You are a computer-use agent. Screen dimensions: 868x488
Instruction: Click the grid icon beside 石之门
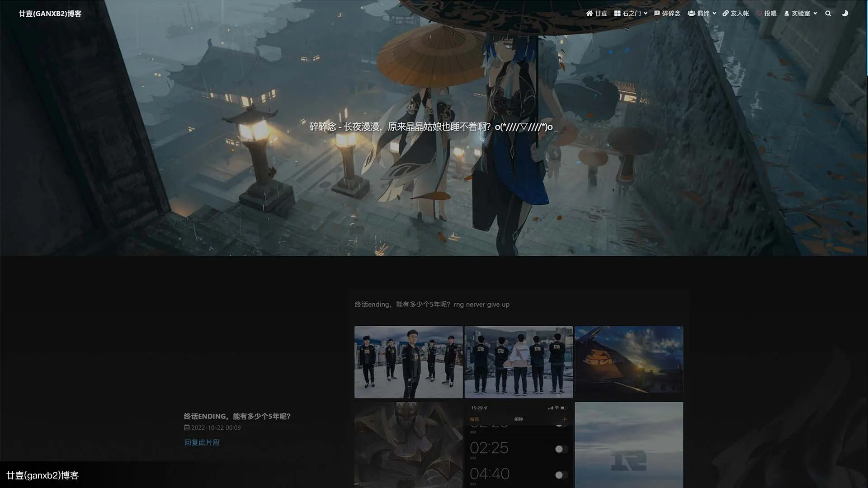click(617, 14)
